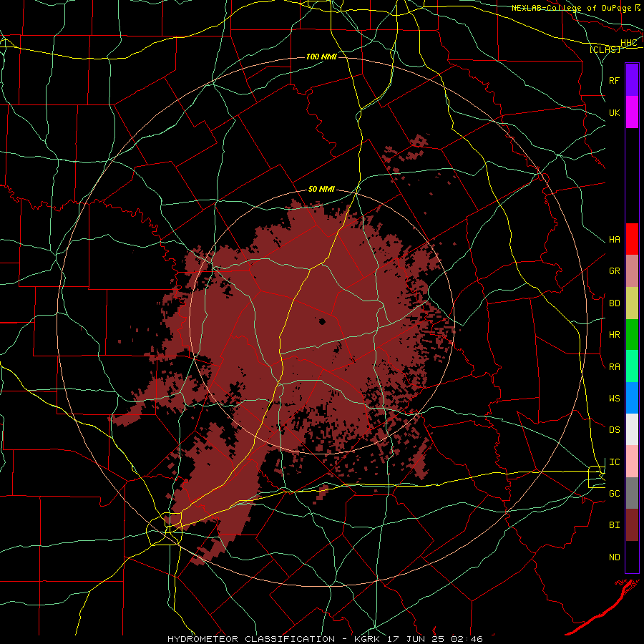The image size is (644, 644).
Task: Click the BD yellow legend swatch
Action: pos(632,303)
